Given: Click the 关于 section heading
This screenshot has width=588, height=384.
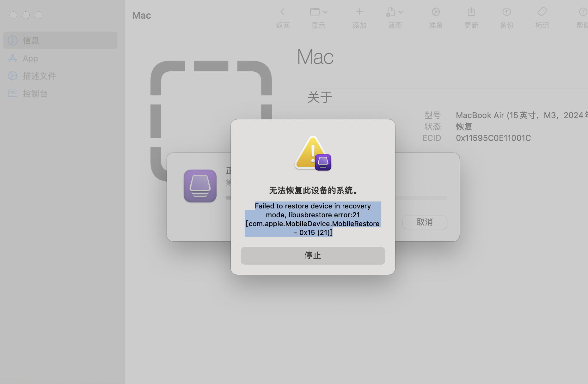Looking at the screenshot, I should [x=320, y=97].
